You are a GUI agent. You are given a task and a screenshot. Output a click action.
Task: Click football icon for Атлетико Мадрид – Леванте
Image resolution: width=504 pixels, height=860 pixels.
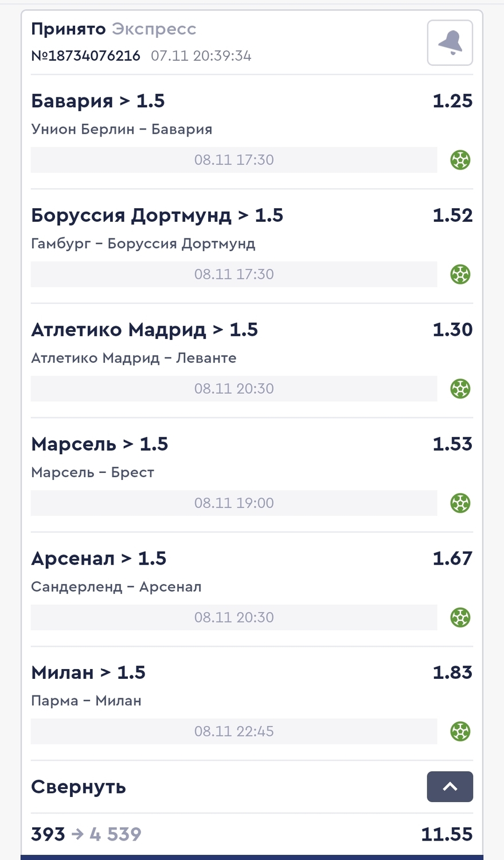pos(460,389)
